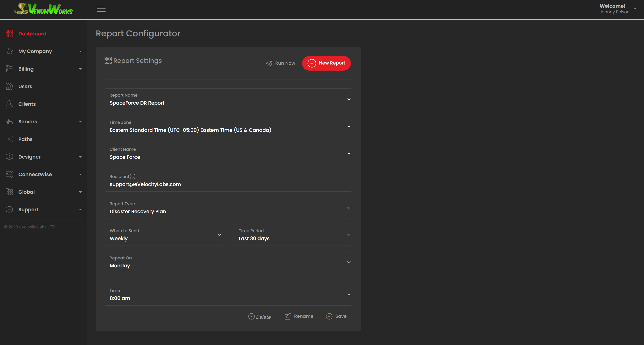This screenshot has height=345, width=644.
Task: Click the Run Now paper plane icon
Action: (x=269, y=63)
